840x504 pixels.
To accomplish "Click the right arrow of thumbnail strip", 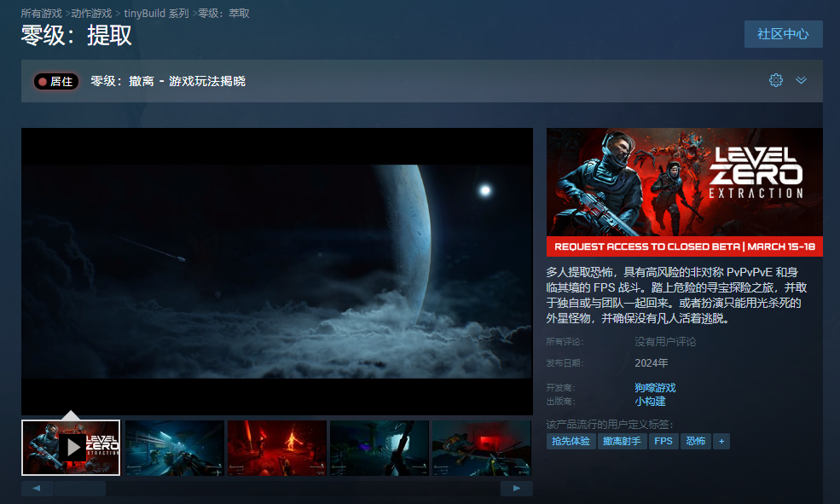I will coord(517,488).
